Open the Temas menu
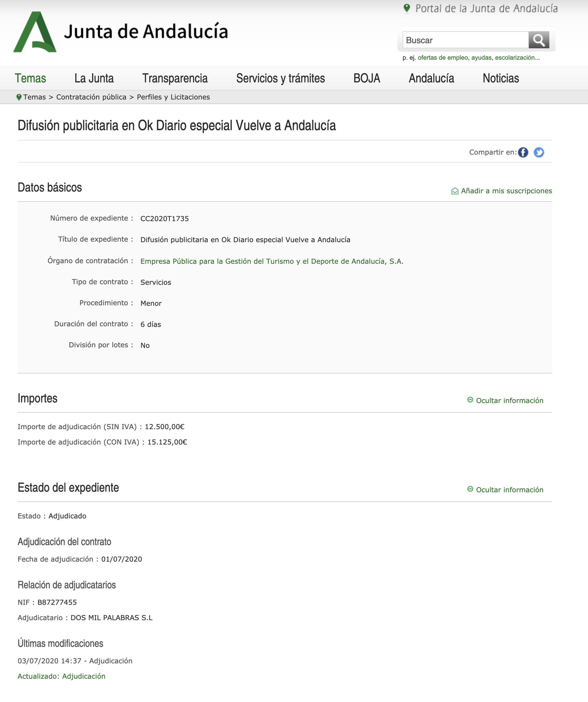Viewport: 588px width, 702px height. pyautogui.click(x=30, y=78)
